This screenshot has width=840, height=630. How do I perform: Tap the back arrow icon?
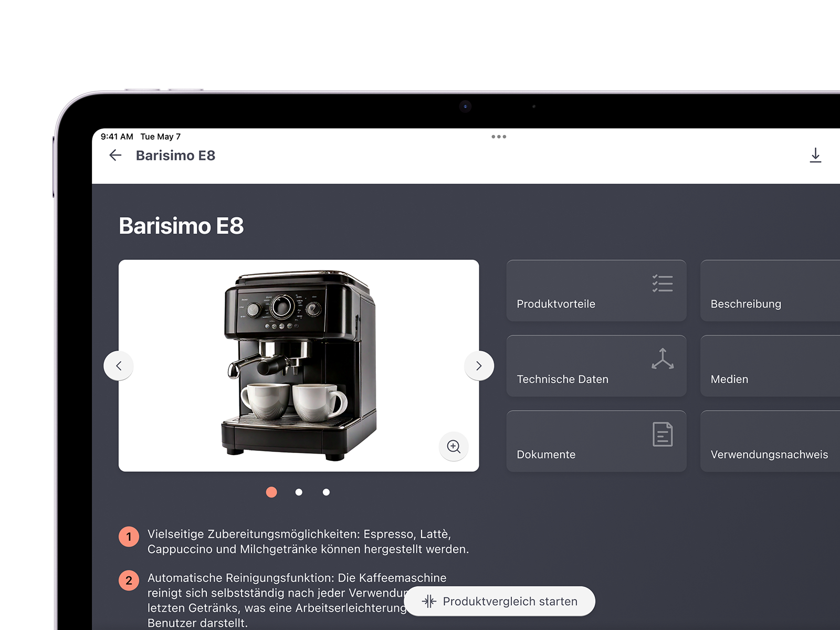point(115,155)
